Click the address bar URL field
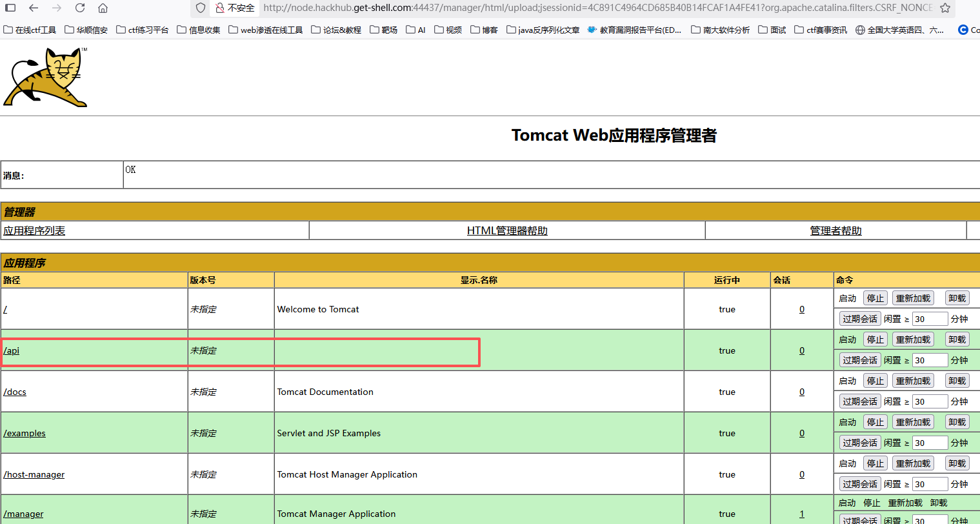The height and width of the screenshot is (524, 980). [598, 8]
